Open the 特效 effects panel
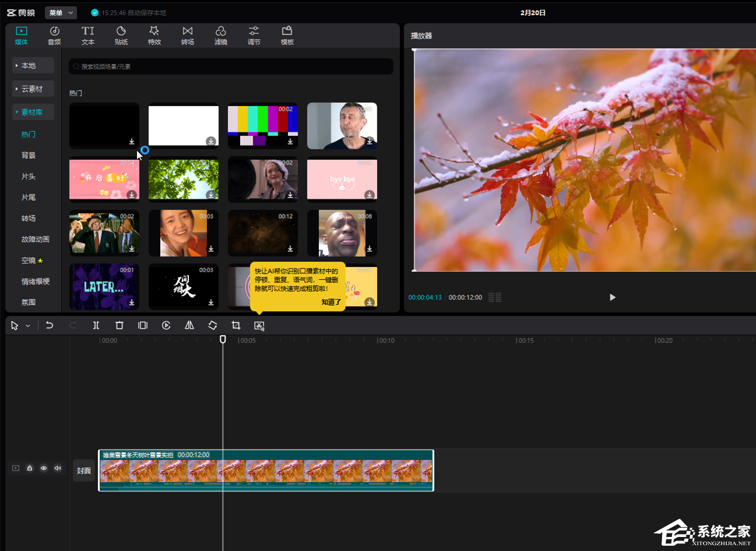The height and width of the screenshot is (551, 756). [154, 35]
